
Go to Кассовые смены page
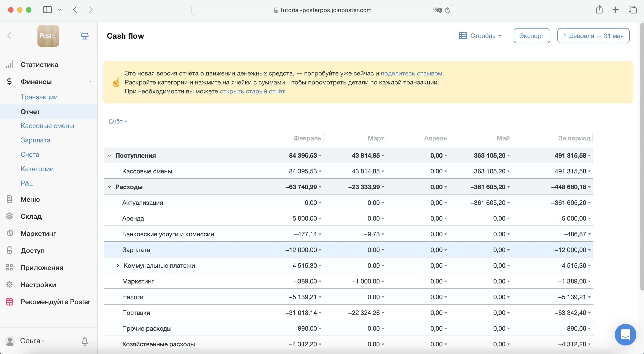click(47, 126)
